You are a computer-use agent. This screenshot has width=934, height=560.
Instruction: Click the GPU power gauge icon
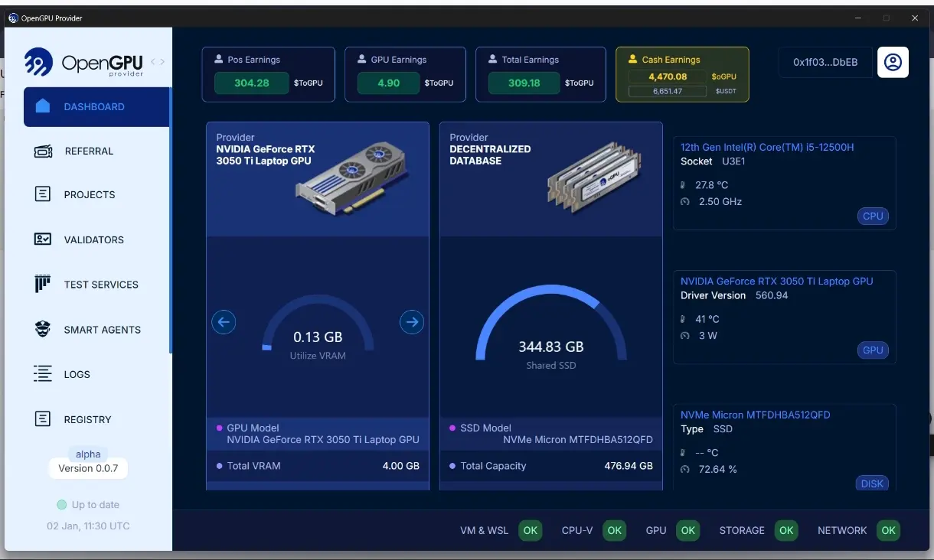[685, 336]
